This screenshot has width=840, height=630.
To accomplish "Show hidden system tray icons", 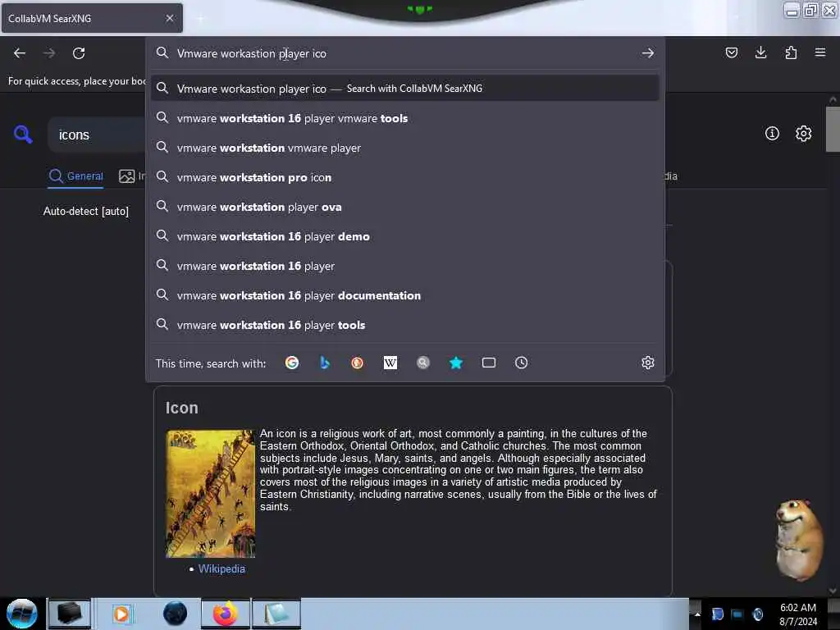I will [697, 614].
